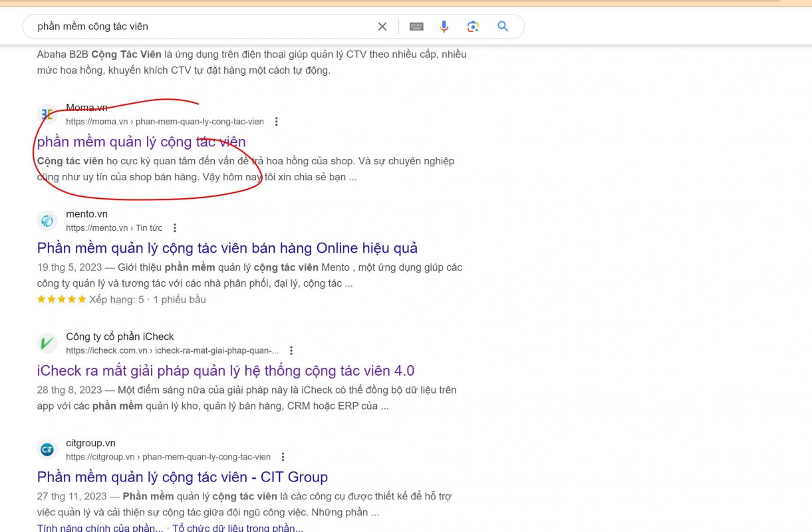Image resolution: width=812 pixels, height=532 pixels.
Task: Click the blue magnifier search button
Action: pyautogui.click(x=503, y=27)
